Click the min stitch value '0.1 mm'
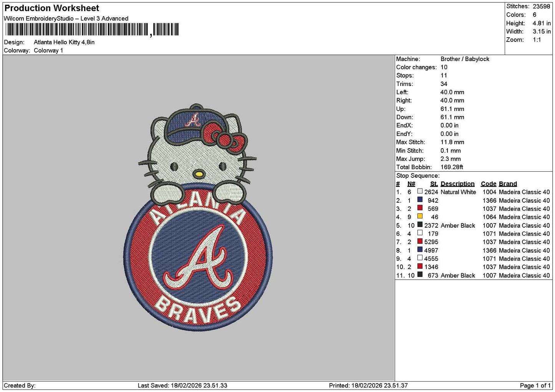The image size is (555, 392). (451, 151)
